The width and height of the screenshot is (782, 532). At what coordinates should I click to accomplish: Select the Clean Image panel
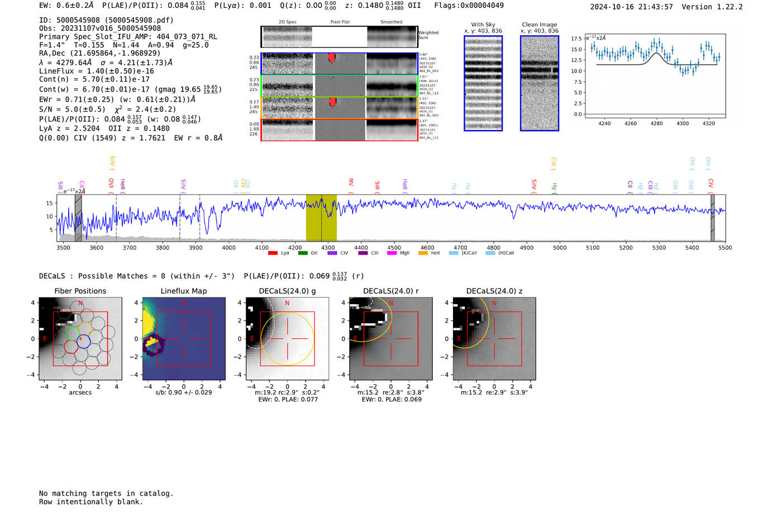540,83
